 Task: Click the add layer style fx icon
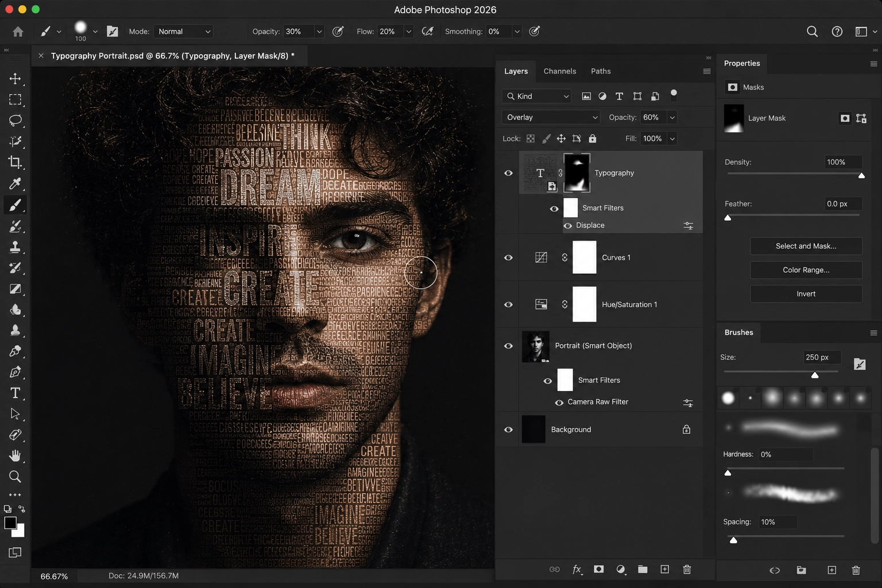(x=577, y=570)
